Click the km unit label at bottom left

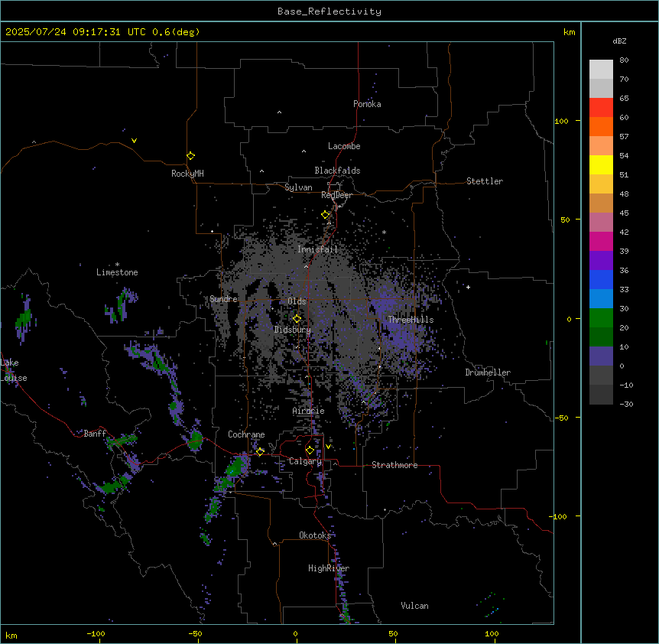(x=11, y=635)
